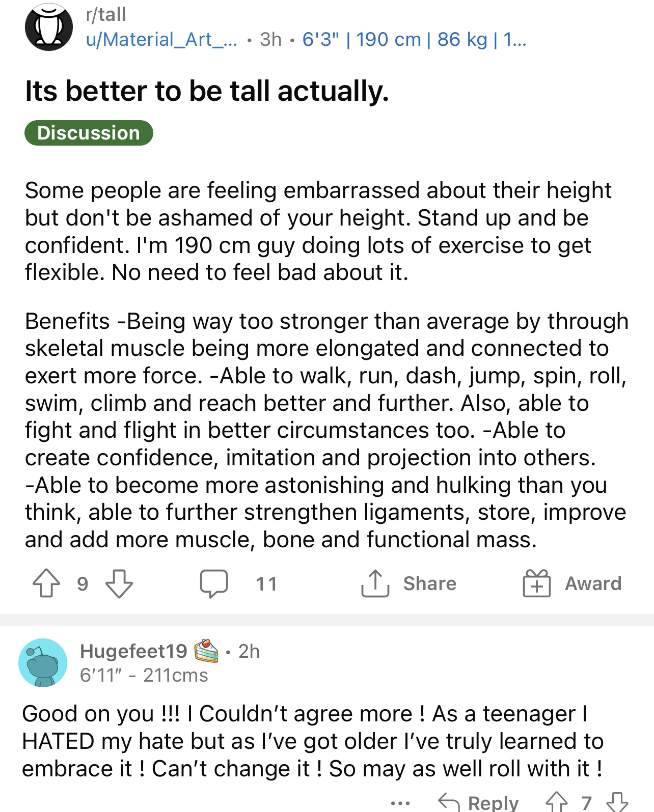Open the post title 'Its better to be tall actually.'
The width and height of the screenshot is (654, 812).
[x=207, y=91]
